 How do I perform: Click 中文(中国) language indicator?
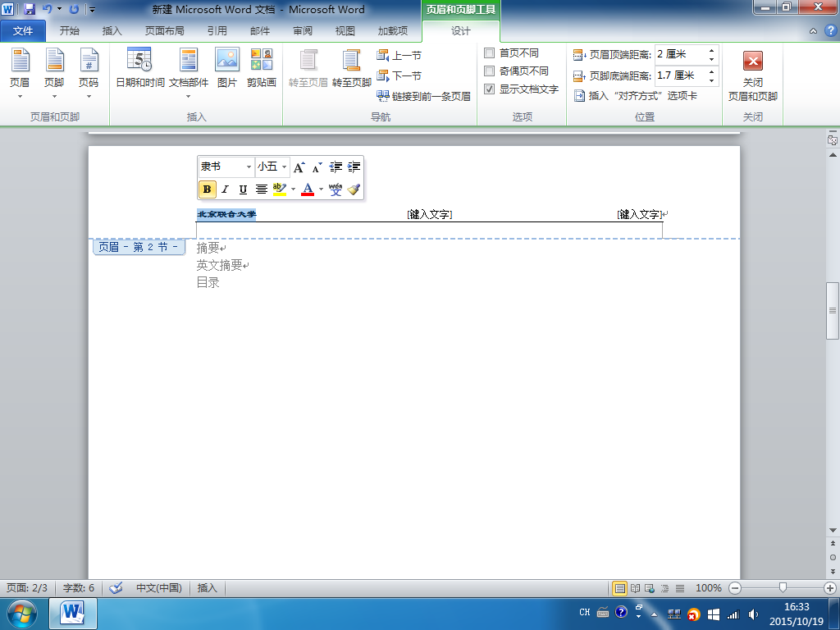pos(159,588)
